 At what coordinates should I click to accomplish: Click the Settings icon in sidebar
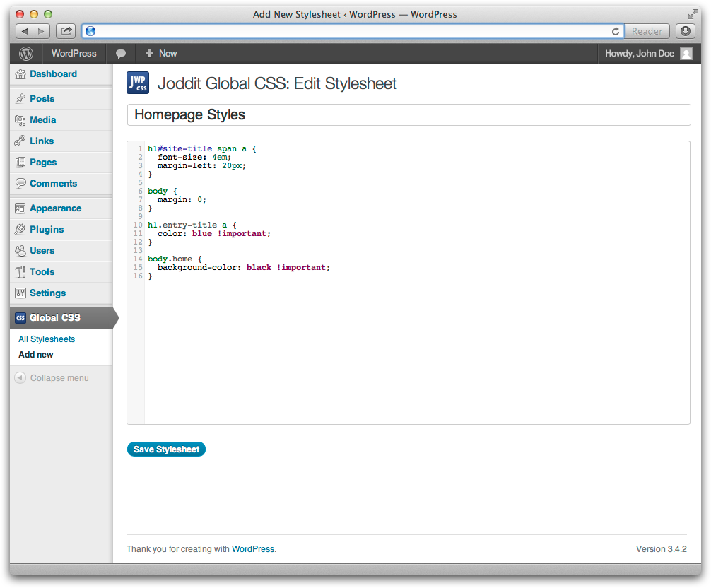pyautogui.click(x=20, y=293)
